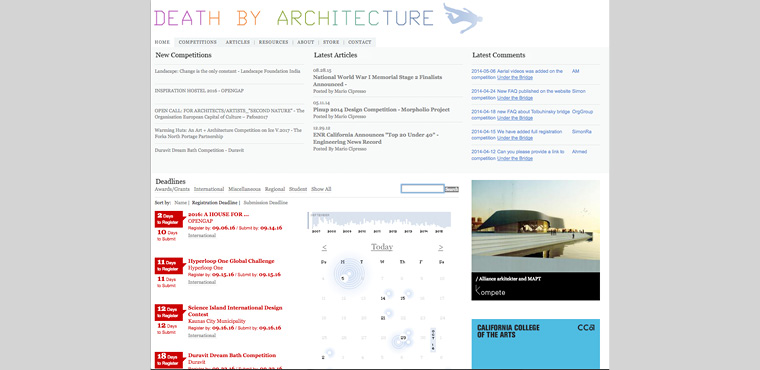Open Pinup 2014 Design Competition article
Viewport: 760px width, 370px height.
coord(381,110)
